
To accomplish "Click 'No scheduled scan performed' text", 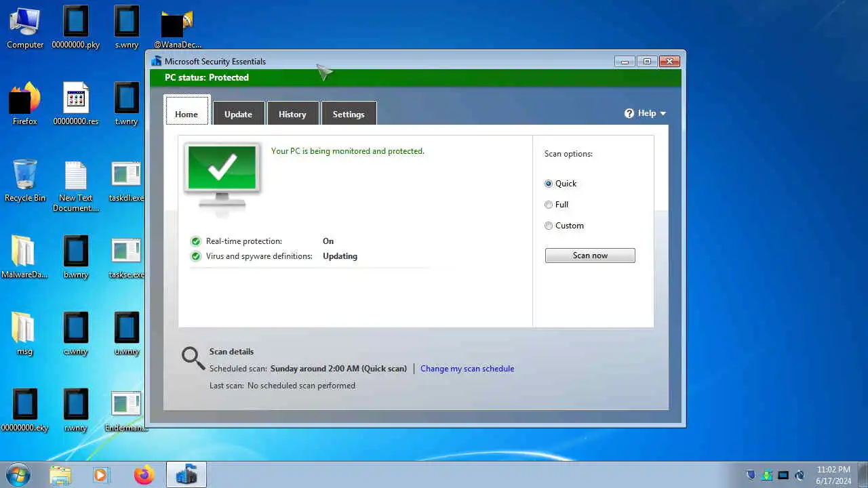I will point(301,386).
